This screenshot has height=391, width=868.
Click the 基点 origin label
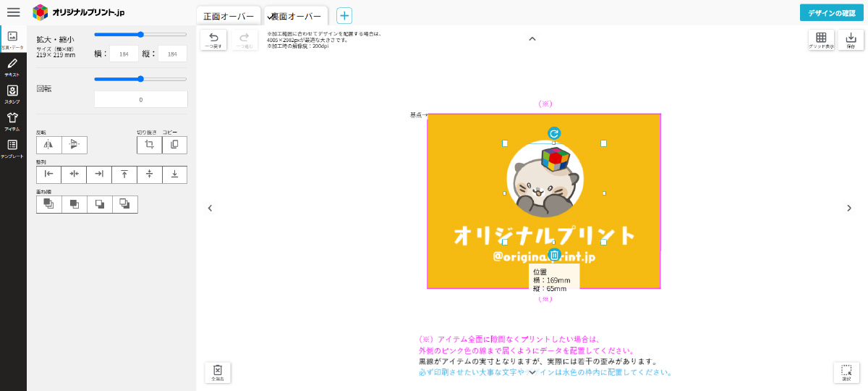click(x=418, y=114)
